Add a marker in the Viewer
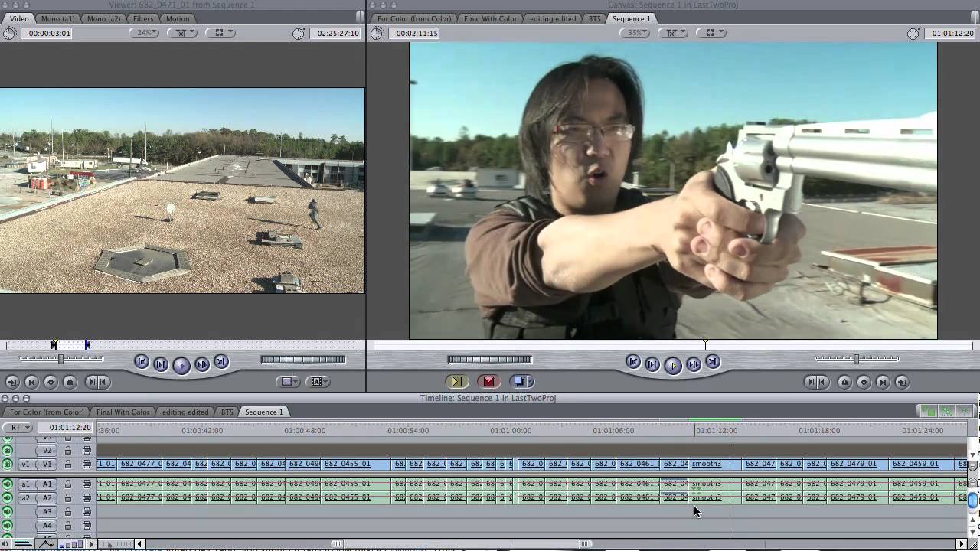Viewport: 980px width, 551px height. [70, 382]
